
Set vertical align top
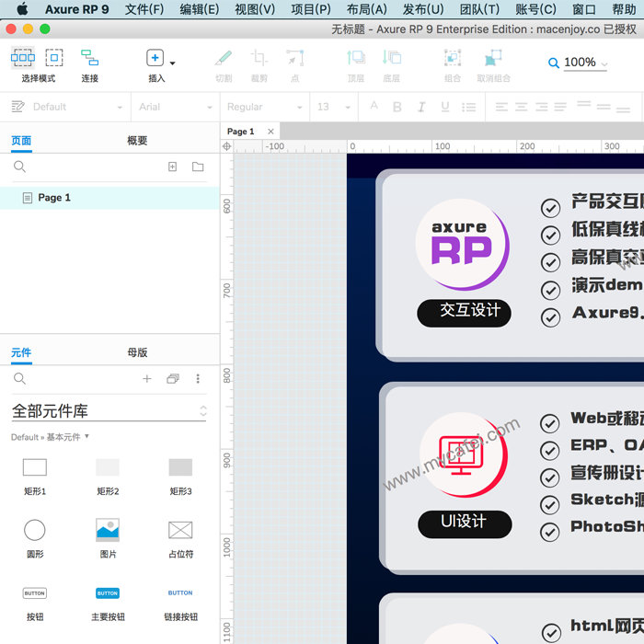[x=583, y=103]
